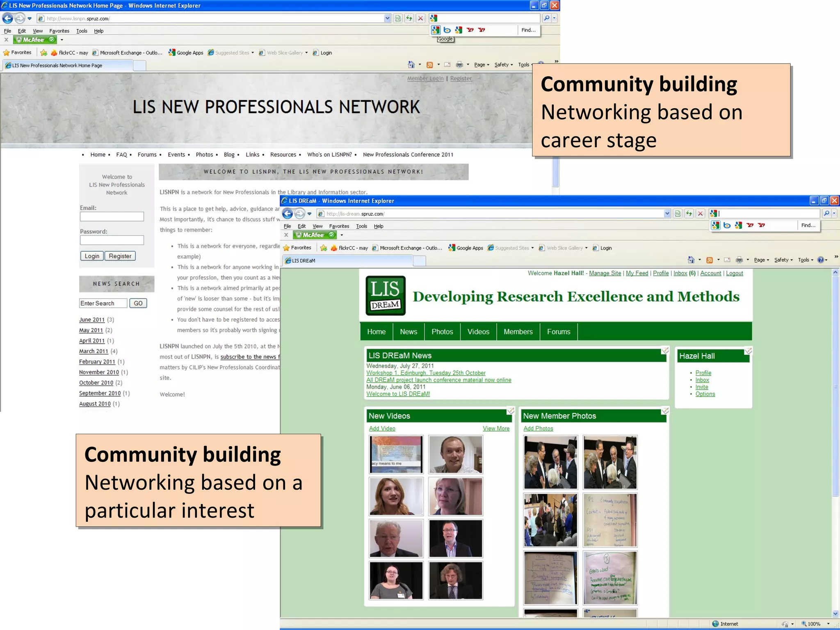Click search magnifier in LISNPN window
The height and width of the screenshot is (630, 840).
pyautogui.click(x=546, y=18)
